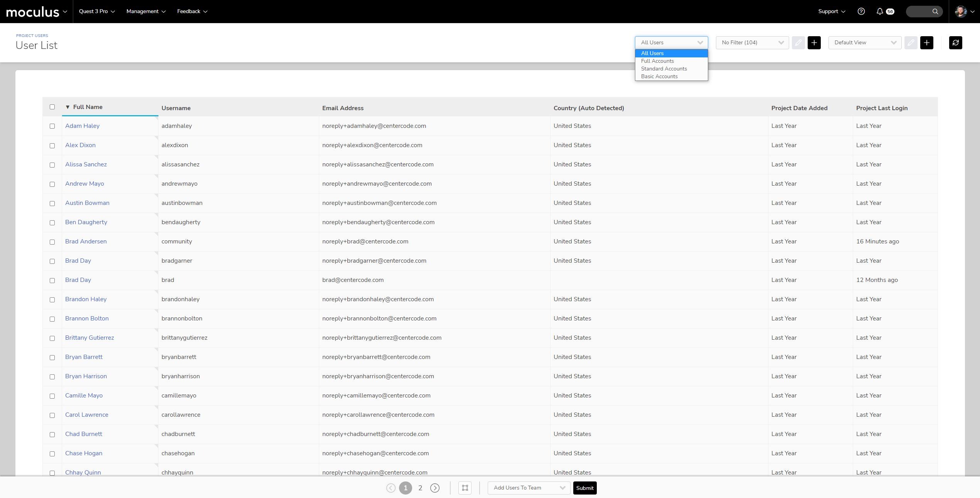Open the notifications bell icon
Viewport: 980px width, 498px height.
880,12
